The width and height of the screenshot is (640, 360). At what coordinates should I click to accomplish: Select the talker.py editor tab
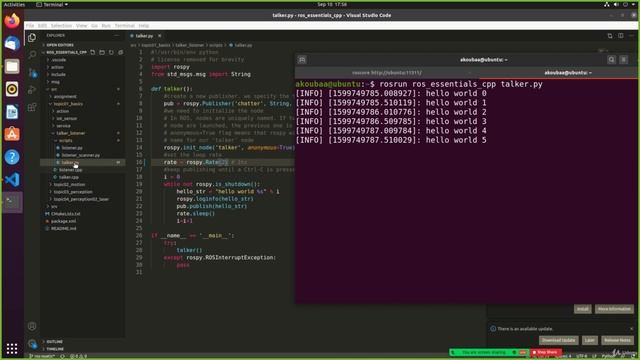(x=144, y=36)
